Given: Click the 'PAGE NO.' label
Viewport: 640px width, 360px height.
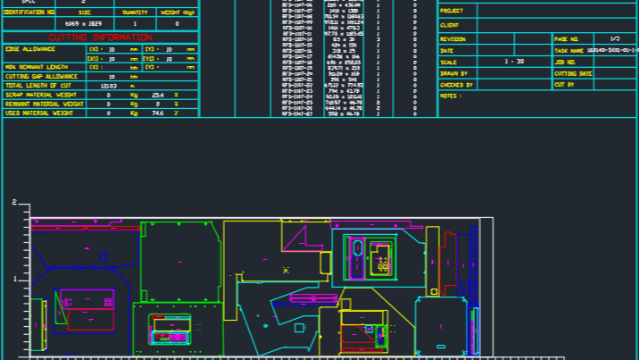Looking at the screenshot, I should click(566, 39).
